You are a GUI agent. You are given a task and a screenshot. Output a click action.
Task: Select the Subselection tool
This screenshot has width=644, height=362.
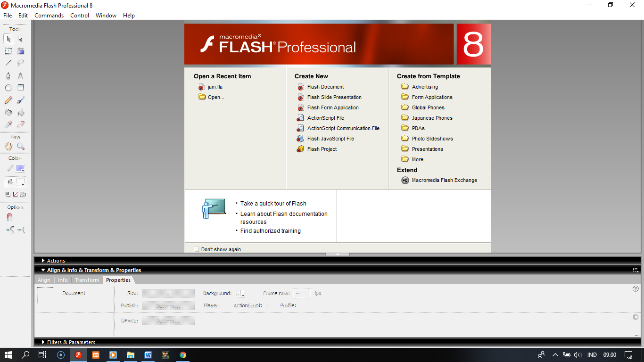point(21,39)
